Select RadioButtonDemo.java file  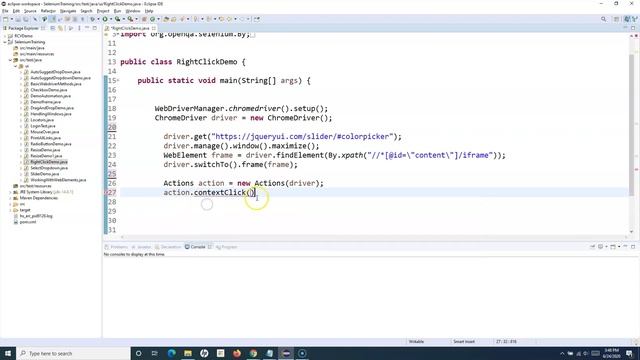click(x=51, y=144)
